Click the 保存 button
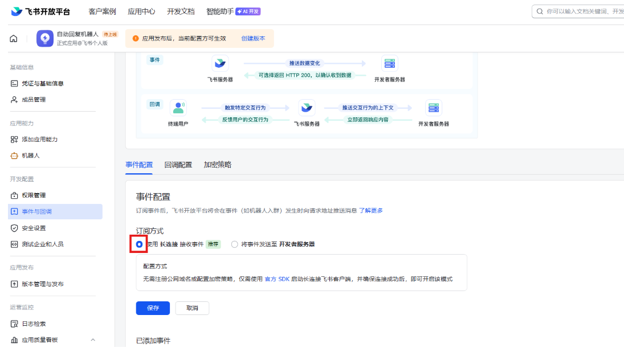The image size is (624, 364). coord(153,308)
